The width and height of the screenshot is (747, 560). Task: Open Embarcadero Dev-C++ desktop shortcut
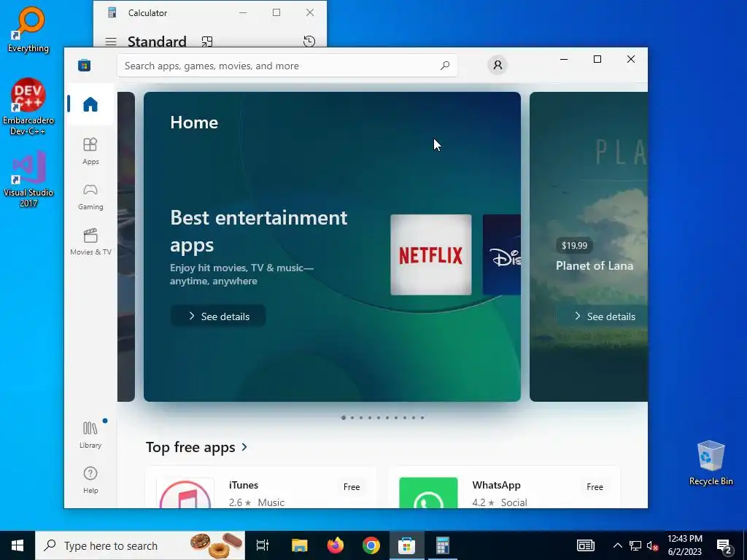(28, 106)
